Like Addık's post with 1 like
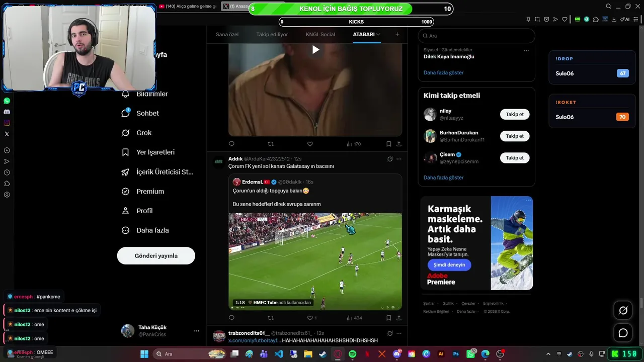The height and width of the screenshot is (362, 644). click(312, 318)
